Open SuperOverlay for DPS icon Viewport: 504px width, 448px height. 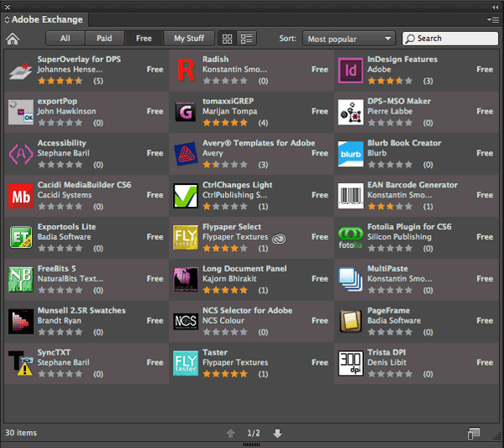point(20,71)
